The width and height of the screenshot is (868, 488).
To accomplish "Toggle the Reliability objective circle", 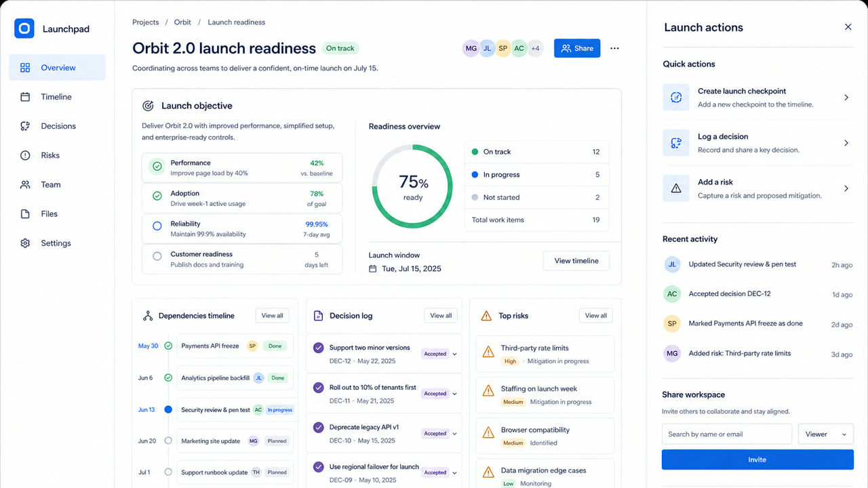I will tap(157, 226).
